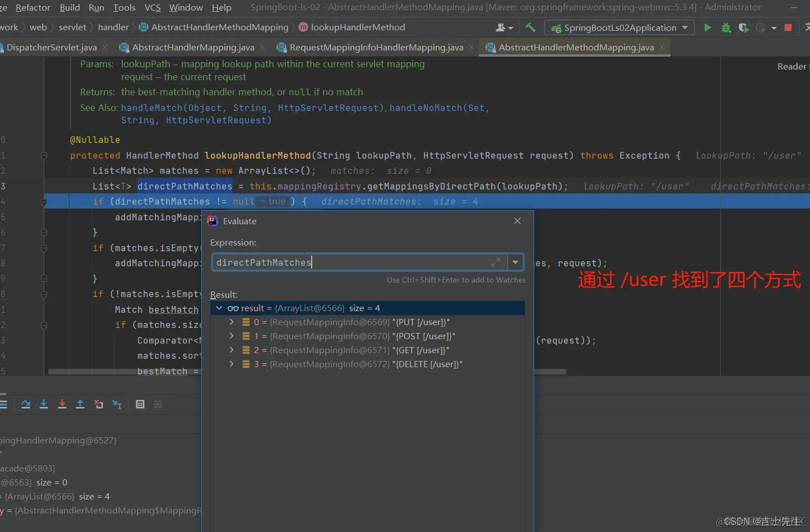Screen dimensions: 810x532
Task: Open the Window menu
Action: 186,7
